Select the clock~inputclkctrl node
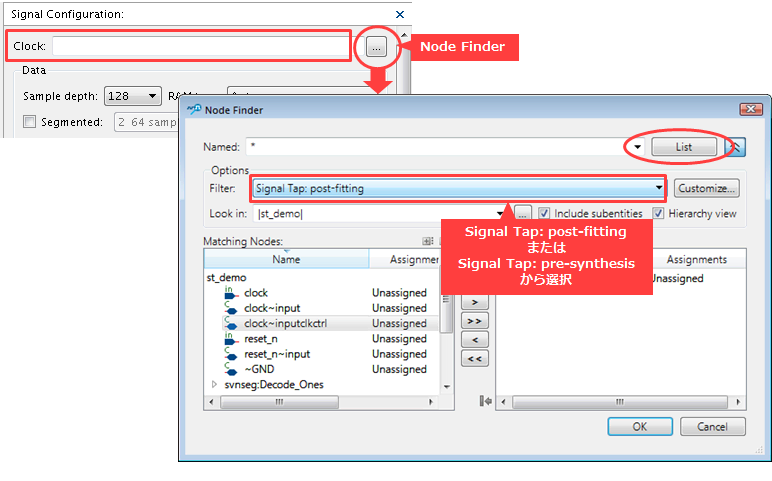The width and height of the screenshot is (772, 481). click(284, 324)
